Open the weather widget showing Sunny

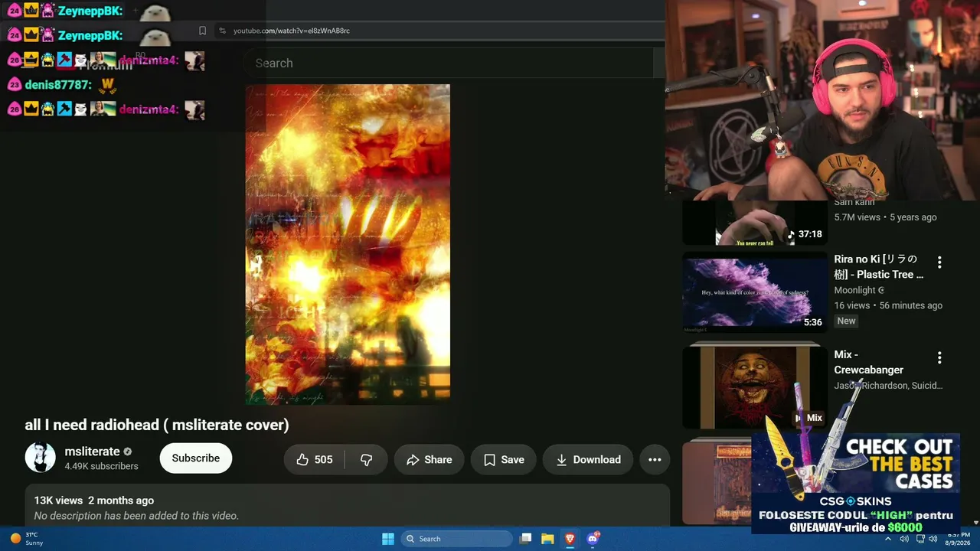[27, 539]
